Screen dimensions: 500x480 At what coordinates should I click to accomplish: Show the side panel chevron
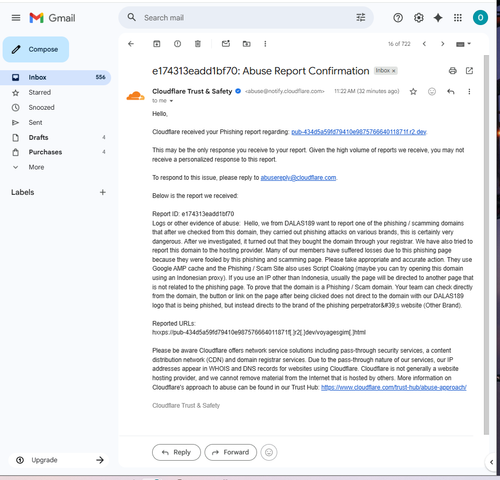(x=491, y=462)
